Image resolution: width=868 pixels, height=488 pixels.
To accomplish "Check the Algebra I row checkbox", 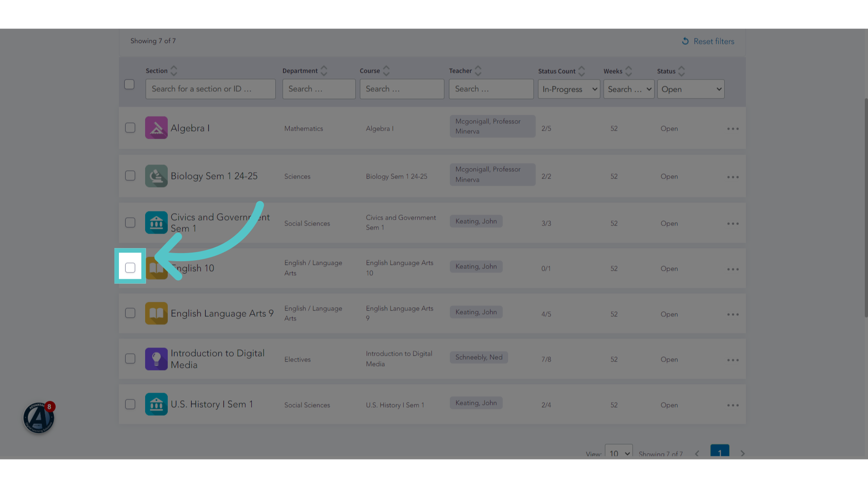I will pyautogui.click(x=130, y=128).
